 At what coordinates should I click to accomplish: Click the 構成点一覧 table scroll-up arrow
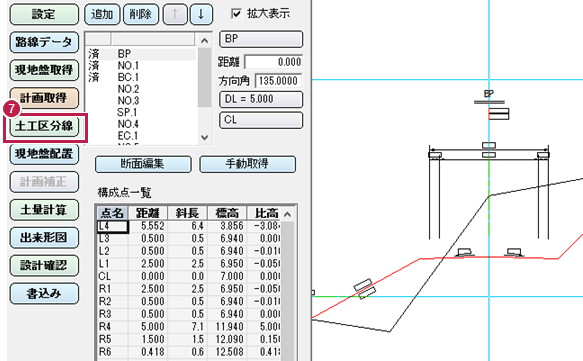pos(287,214)
